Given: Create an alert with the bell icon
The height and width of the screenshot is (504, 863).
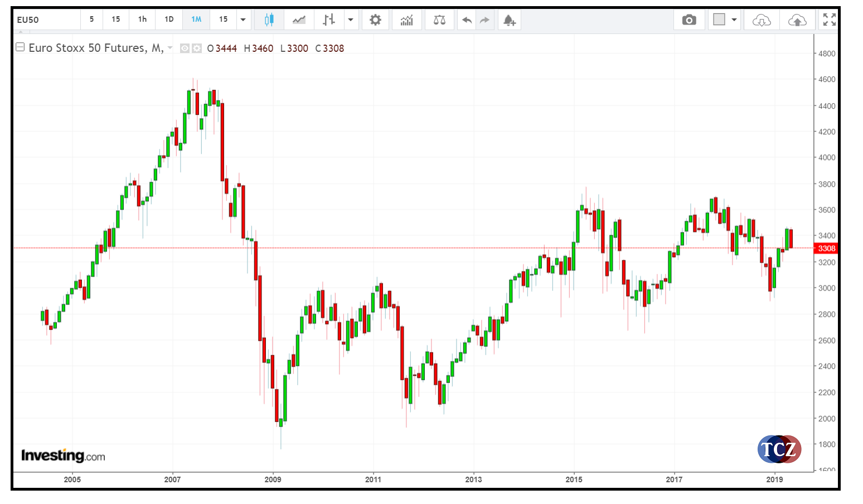Looking at the screenshot, I should (x=509, y=20).
